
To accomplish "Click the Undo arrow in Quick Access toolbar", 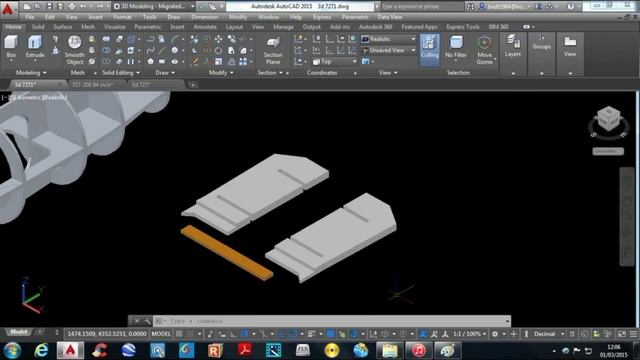I will click(83, 7).
